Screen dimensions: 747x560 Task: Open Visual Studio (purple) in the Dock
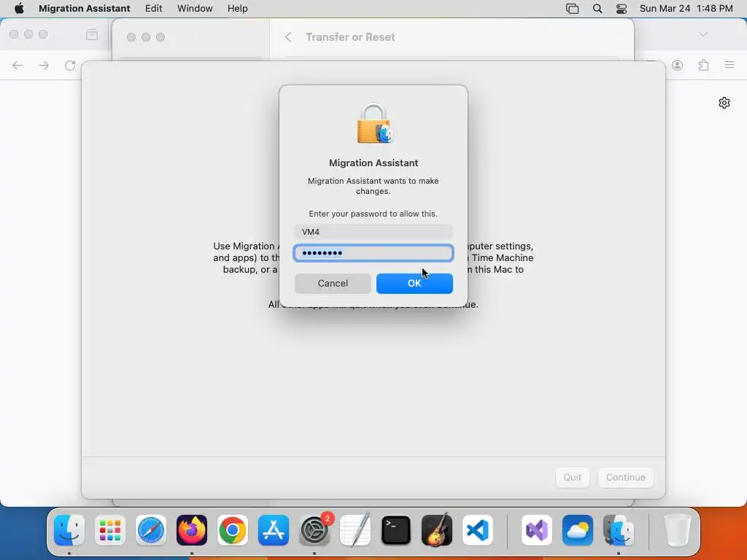tap(537, 530)
